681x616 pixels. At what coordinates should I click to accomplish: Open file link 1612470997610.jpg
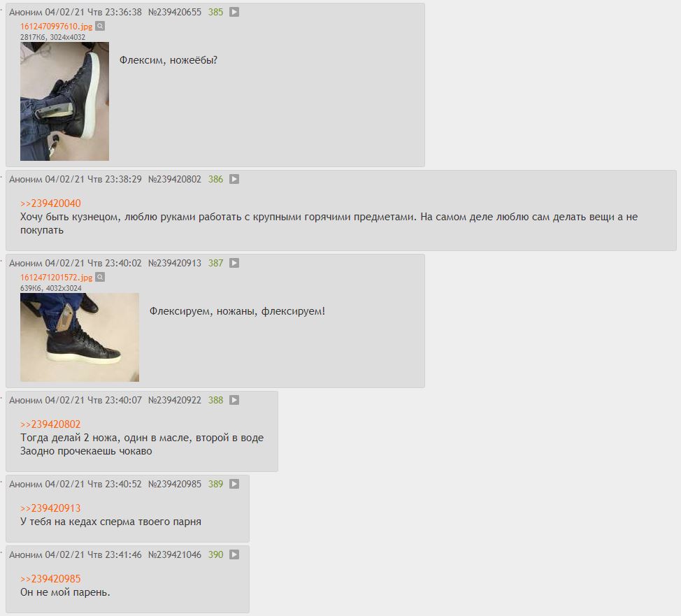(x=56, y=27)
